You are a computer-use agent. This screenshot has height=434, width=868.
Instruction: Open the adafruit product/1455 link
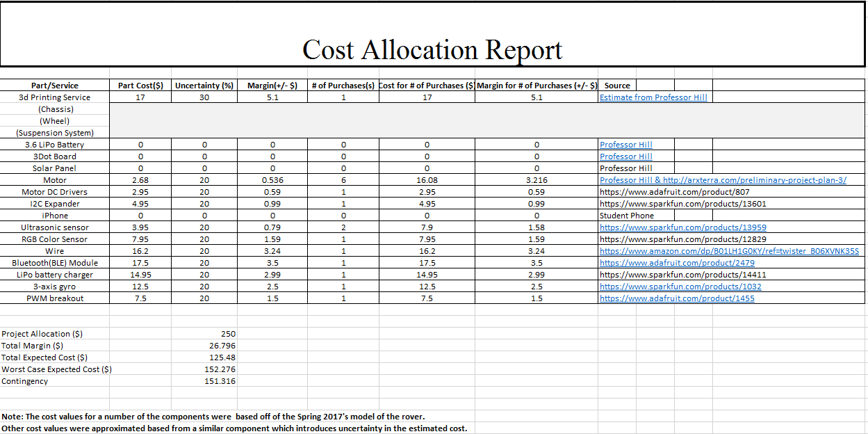(677, 298)
